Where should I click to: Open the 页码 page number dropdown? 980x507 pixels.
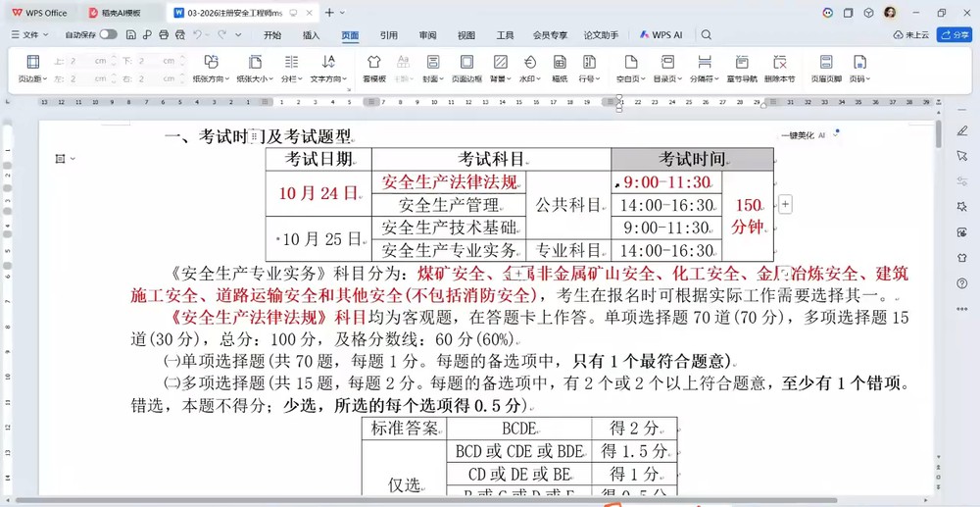(860, 78)
